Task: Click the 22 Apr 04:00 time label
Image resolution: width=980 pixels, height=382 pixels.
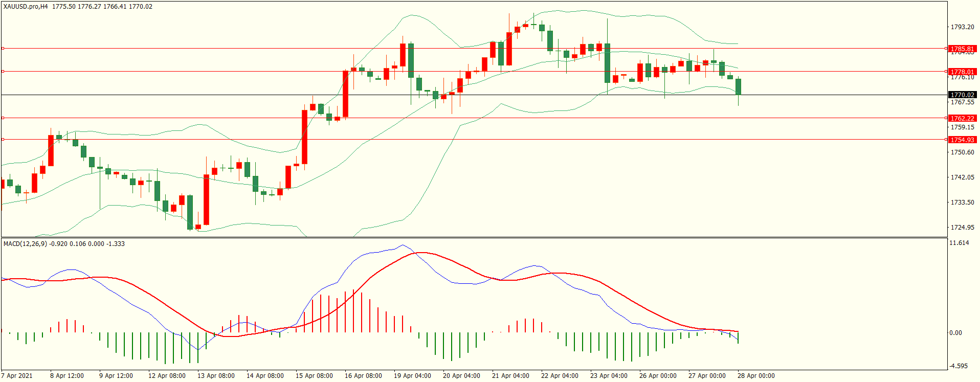Action: [560, 376]
